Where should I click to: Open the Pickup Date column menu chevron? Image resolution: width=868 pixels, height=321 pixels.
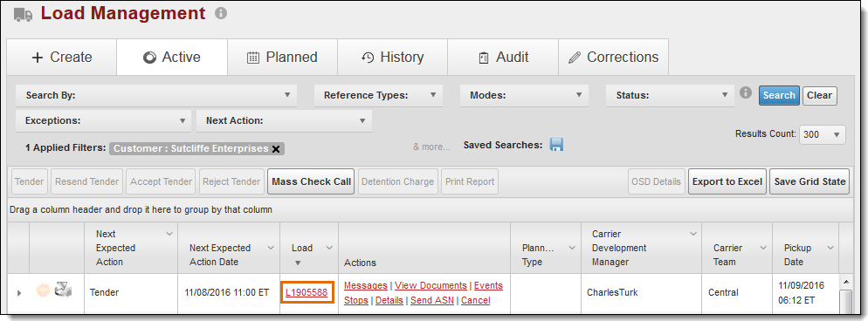tap(830, 248)
